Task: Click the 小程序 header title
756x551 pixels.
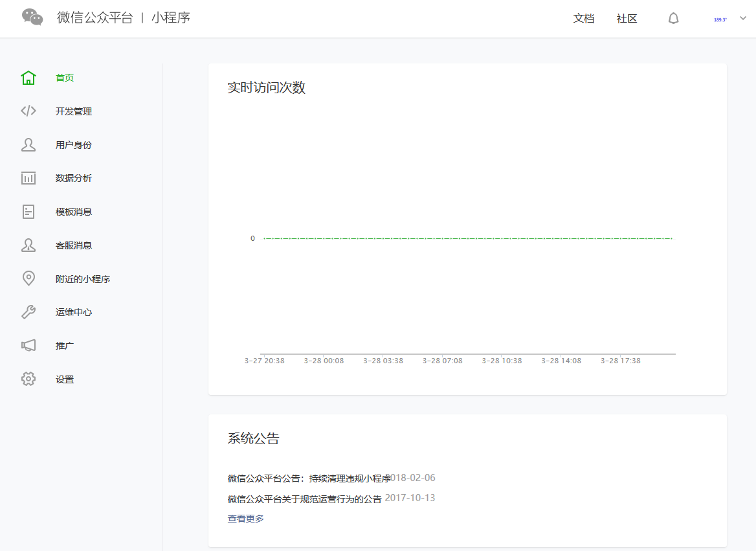Action: point(171,18)
